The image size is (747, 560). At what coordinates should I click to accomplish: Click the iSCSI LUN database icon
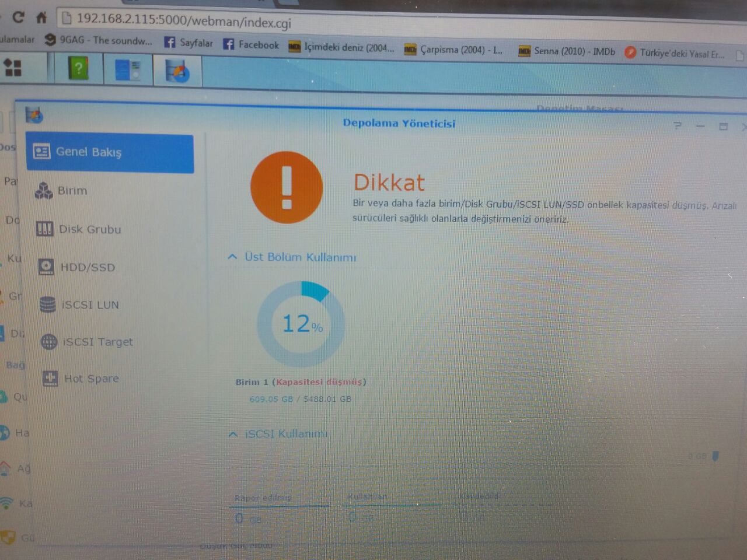[x=47, y=304]
